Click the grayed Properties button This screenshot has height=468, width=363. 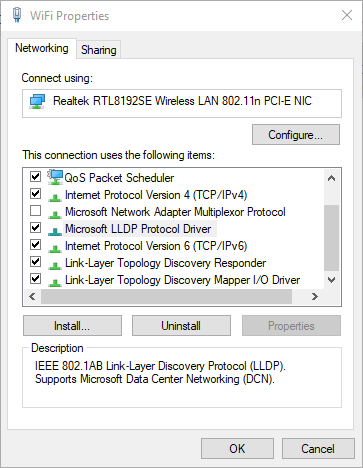click(x=291, y=326)
